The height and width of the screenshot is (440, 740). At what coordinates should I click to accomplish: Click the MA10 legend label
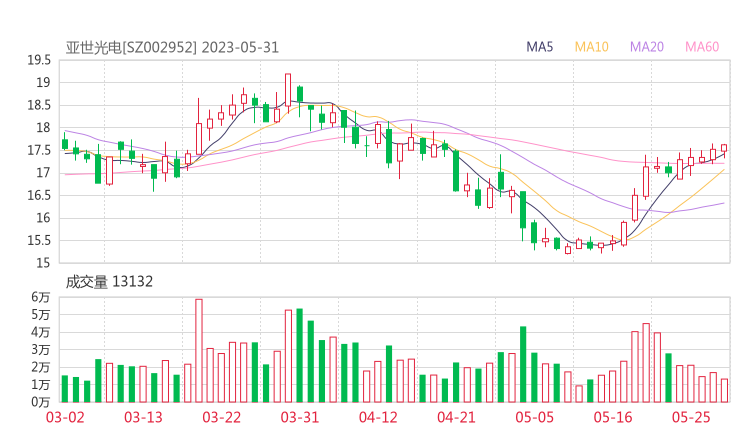pyautogui.click(x=591, y=47)
